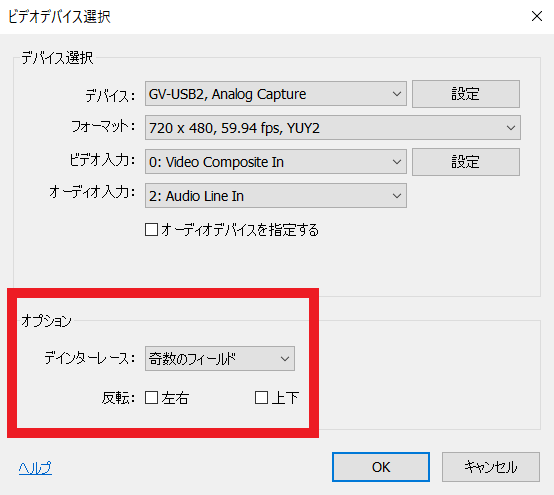Open the デインターレース dropdown showing 奇数のフィールド
The height and width of the screenshot is (495, 554).
220,359
